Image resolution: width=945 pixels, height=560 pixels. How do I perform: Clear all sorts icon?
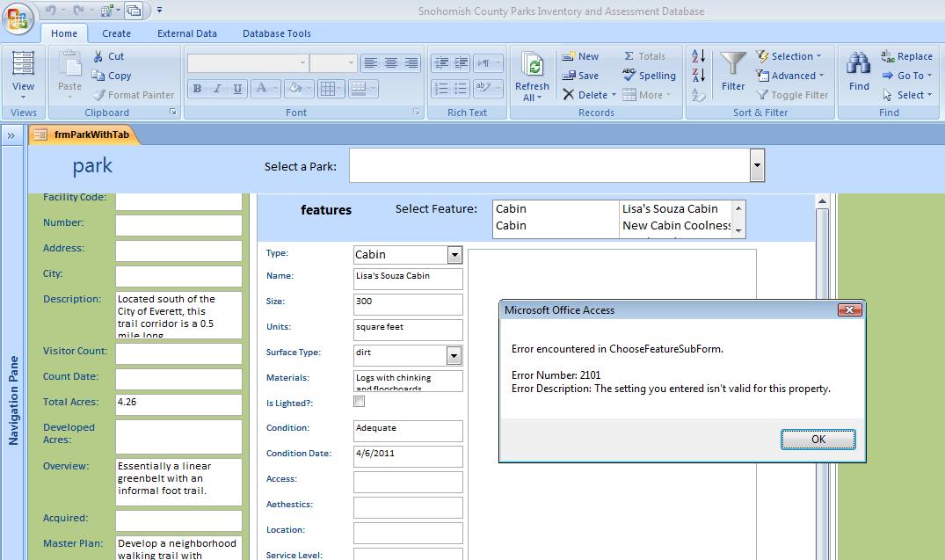click(699, 95)
